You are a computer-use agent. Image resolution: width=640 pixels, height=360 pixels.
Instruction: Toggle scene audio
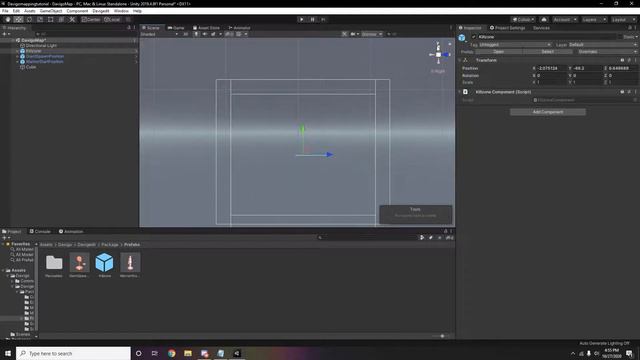pyautogui.click(x=204, y=34)
